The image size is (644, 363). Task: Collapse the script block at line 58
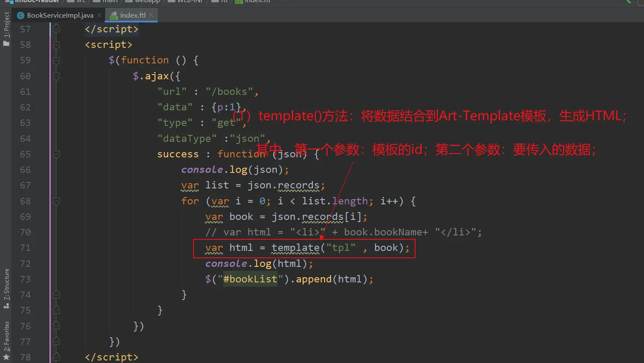(56, 44)
